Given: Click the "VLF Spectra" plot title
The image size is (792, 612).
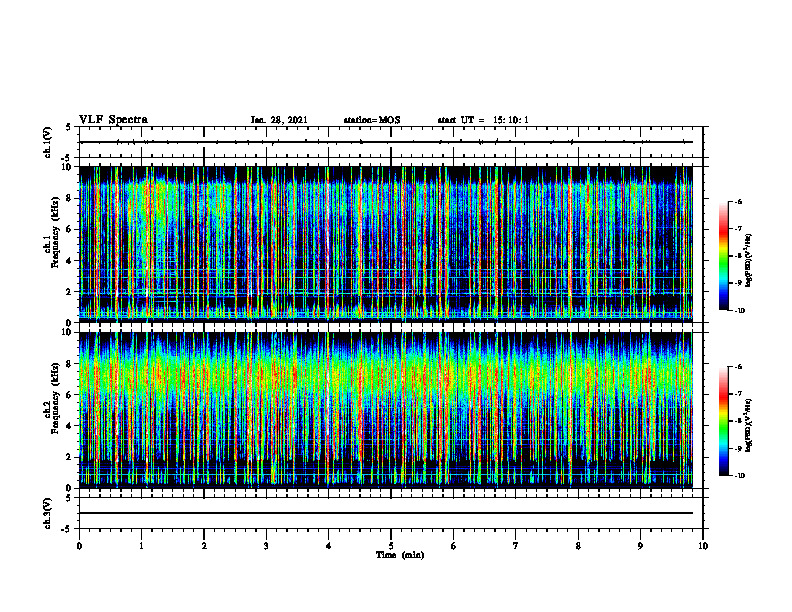Looking at the screenshot, I should pyautogui.click(x=113, y=120).
